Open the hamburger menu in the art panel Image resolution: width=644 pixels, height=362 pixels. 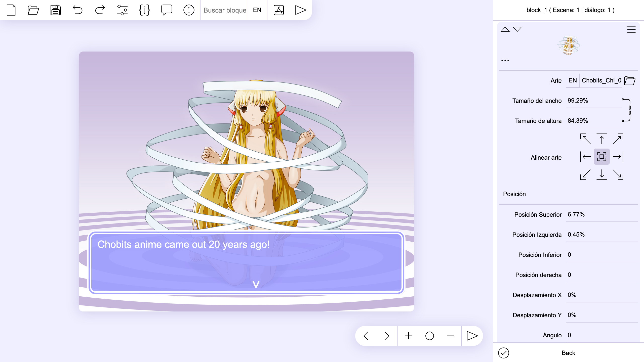tap(631, 30)
